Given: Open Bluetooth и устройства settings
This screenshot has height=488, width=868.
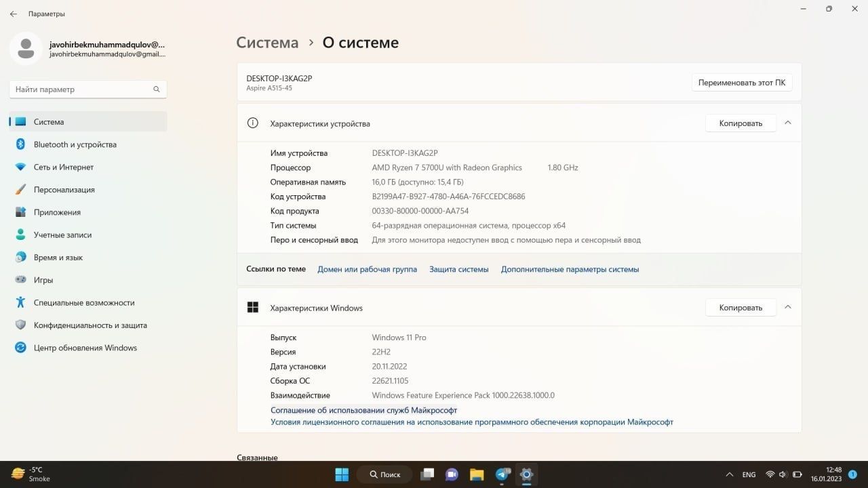Looking at the screenshot, I should (x=88, y=144).
